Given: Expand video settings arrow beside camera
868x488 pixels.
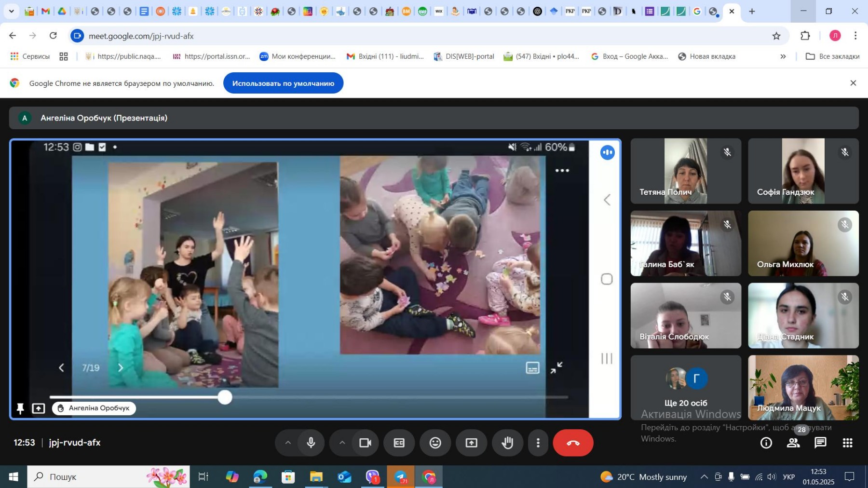Looking at the screenshot, I should click(x=342, y=443).
